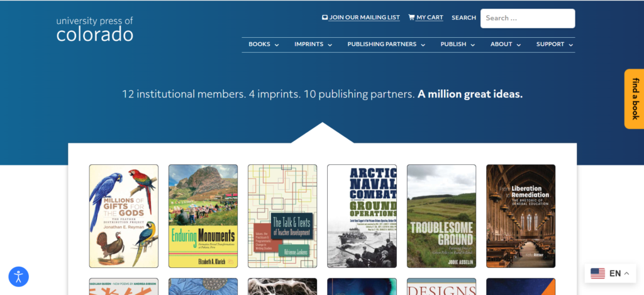Select the Enduring Monuments book cover
The image size is (644, 295).
coord(203,216)
